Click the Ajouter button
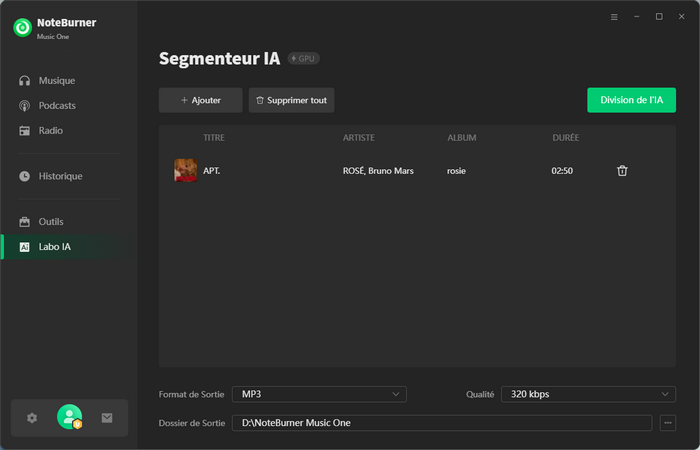The height and width of the screenshot is (450, 700). [200, 100]
